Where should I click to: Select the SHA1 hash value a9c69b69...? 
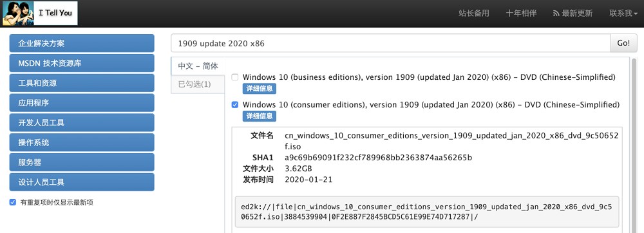378,158
